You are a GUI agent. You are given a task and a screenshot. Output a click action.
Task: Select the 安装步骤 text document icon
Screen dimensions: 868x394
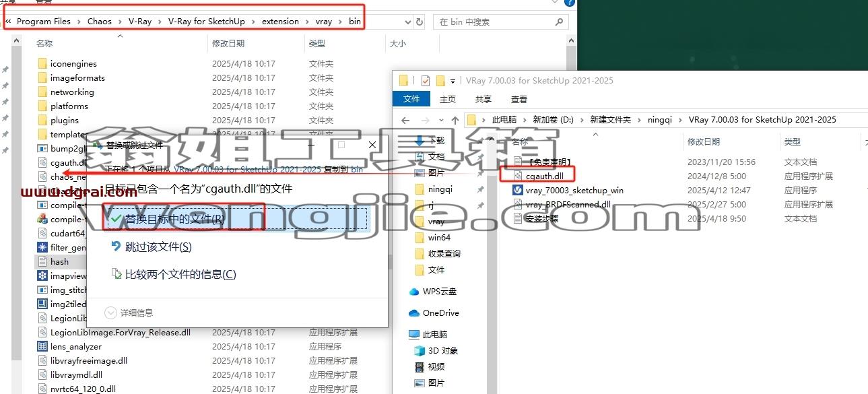tap(518, 218)
